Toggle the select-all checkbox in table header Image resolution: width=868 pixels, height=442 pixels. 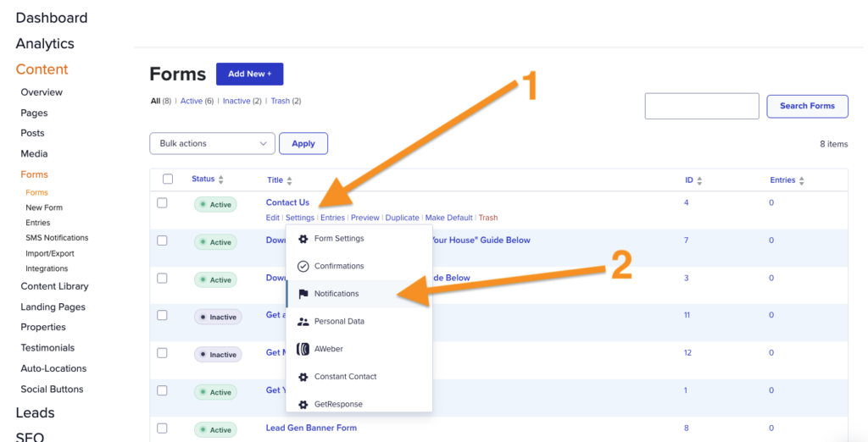tap(168, 179)
